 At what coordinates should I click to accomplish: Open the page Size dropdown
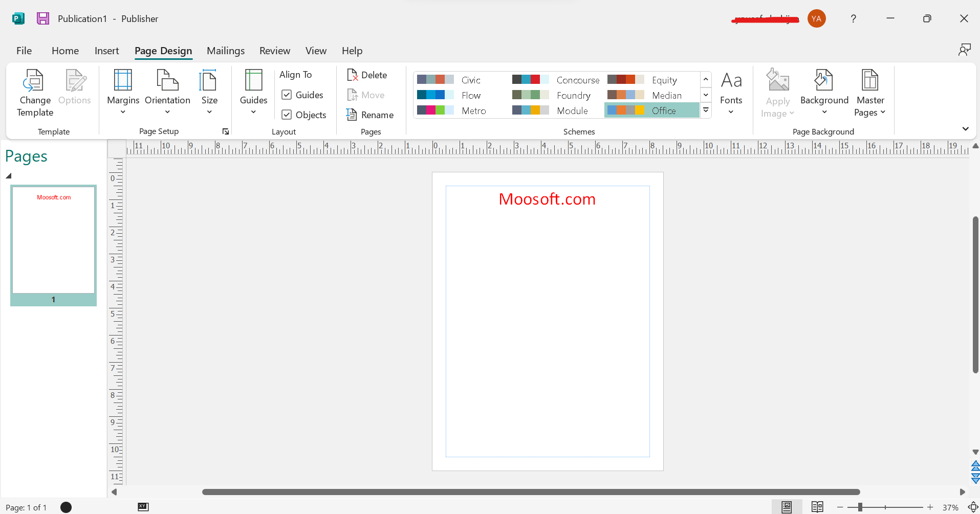[x=209, y=93]
